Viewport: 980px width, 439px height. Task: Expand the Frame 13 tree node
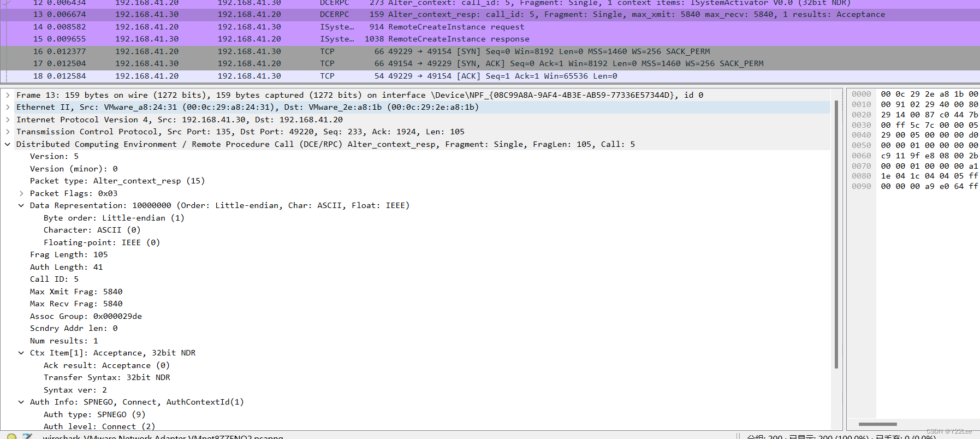(x=8, y=95)
